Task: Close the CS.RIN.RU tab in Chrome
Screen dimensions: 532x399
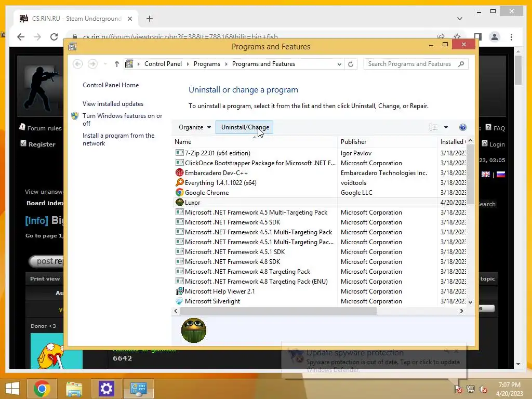Action: click(129, 19)
